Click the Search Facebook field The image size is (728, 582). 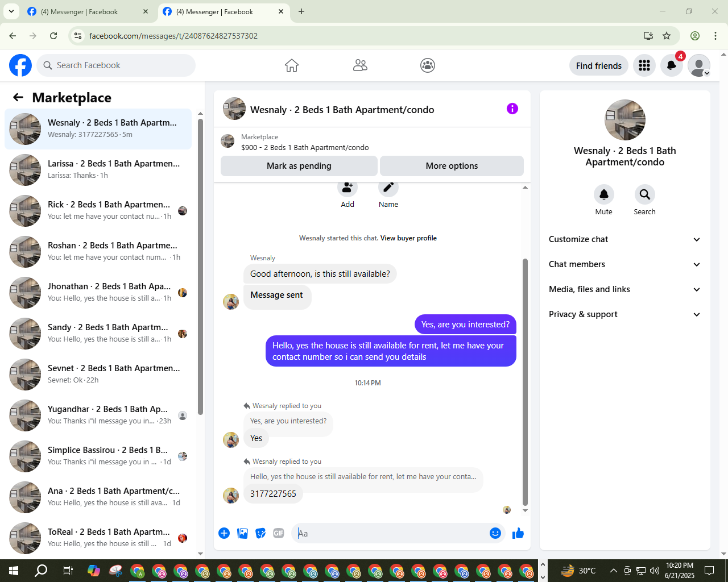(116, 65)
